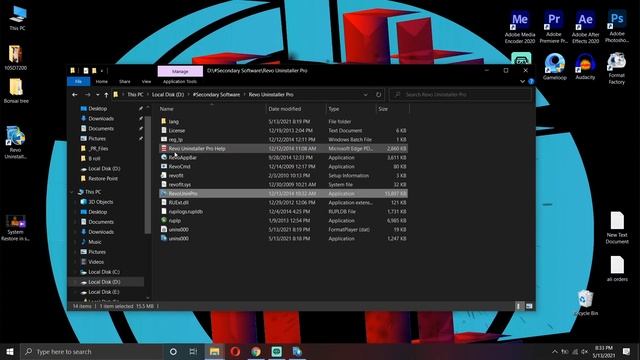Expand the ribbon with the chevron
Image resolution: width=640 pixels, height=360 pixels.
pos(522,82)
